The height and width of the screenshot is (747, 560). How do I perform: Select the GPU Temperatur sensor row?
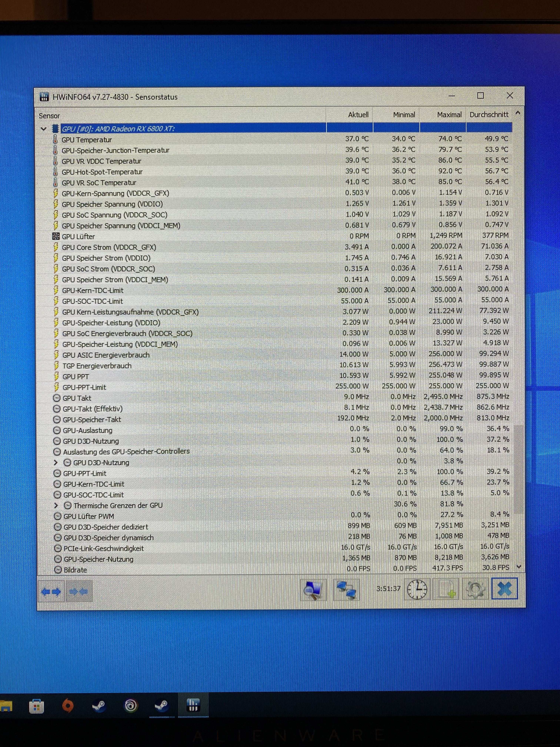point(87,140)
